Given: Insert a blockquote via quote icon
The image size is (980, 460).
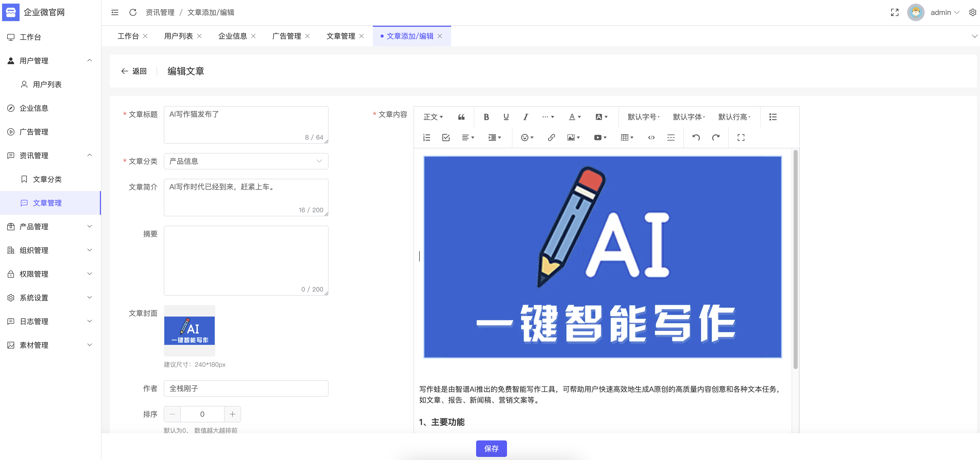Looking at the screenshot, I should coord(461,117).
